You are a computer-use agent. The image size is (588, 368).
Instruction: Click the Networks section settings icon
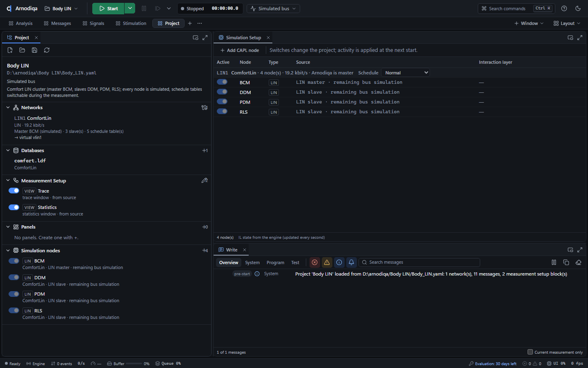tap(205, 108)
